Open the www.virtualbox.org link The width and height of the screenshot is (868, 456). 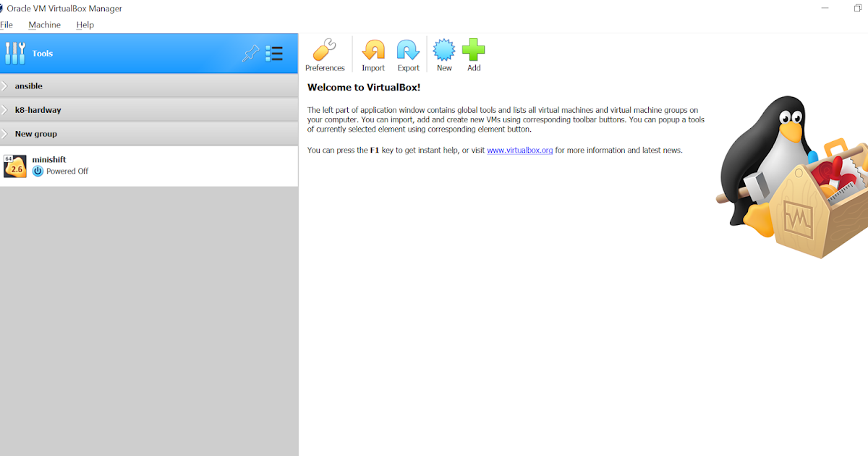tap(520, 150)
